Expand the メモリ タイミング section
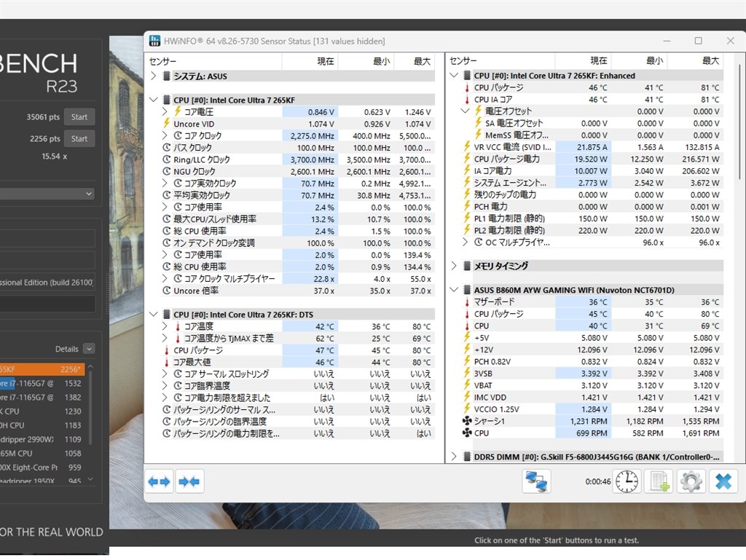This screenshot has height=560, width=746. click(454, 265)
